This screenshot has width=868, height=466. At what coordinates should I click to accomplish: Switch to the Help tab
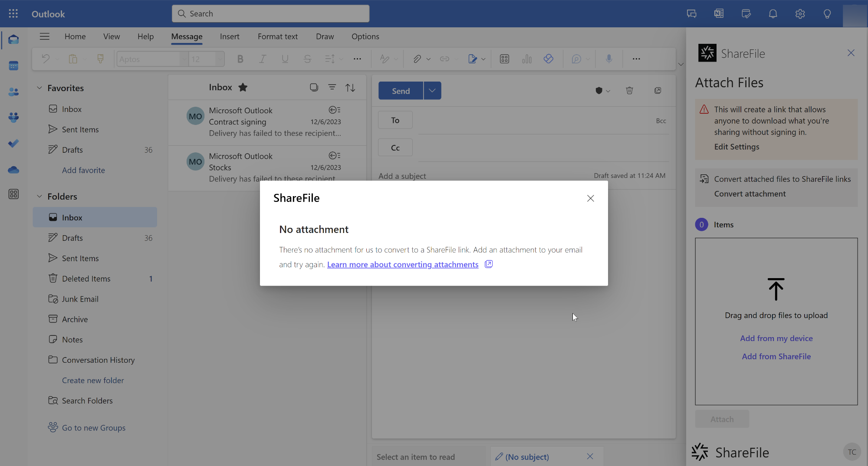(145, 36)
